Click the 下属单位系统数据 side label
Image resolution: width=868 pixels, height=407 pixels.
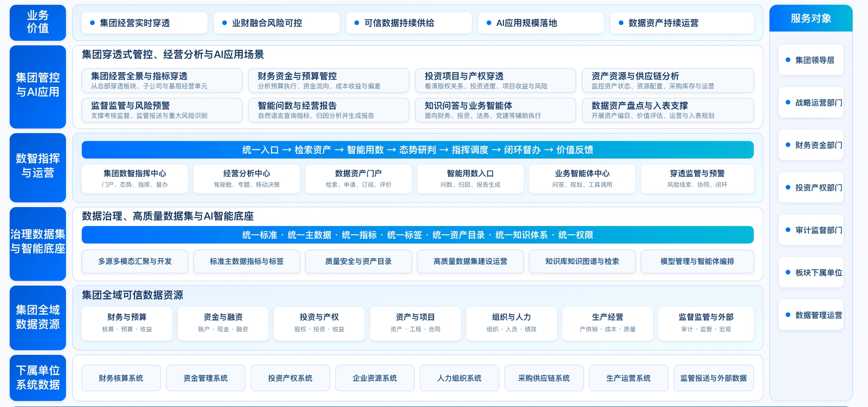(x=38, y=378)
